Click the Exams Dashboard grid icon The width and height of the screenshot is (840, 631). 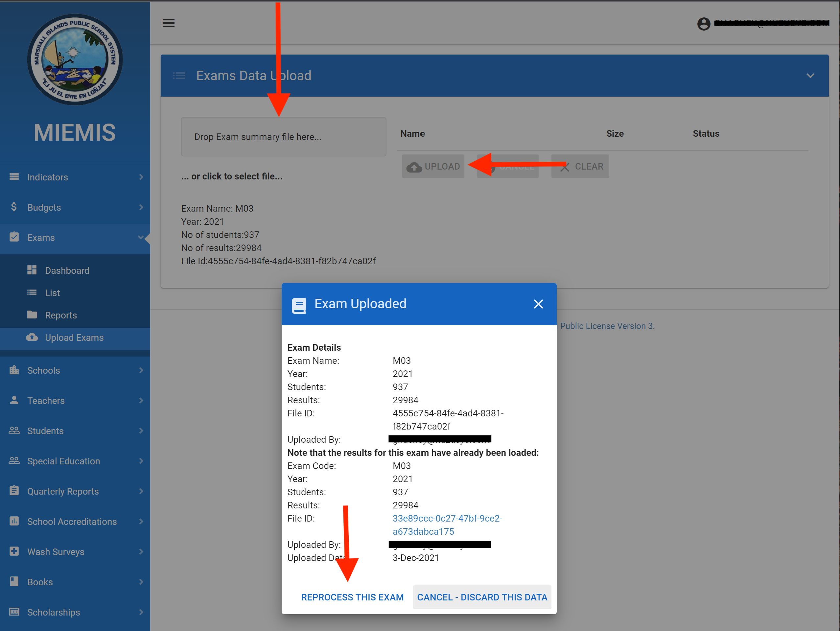pyautogui.click(x=32, y=270)
